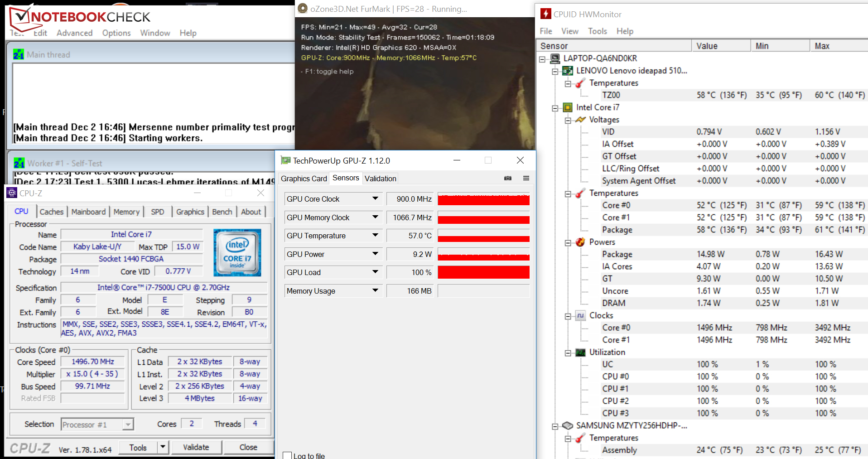Click thermometer icon beside Temperatures under SAMSUNG
This screenshot has width=868, height=459.
(x=580, y=438)
